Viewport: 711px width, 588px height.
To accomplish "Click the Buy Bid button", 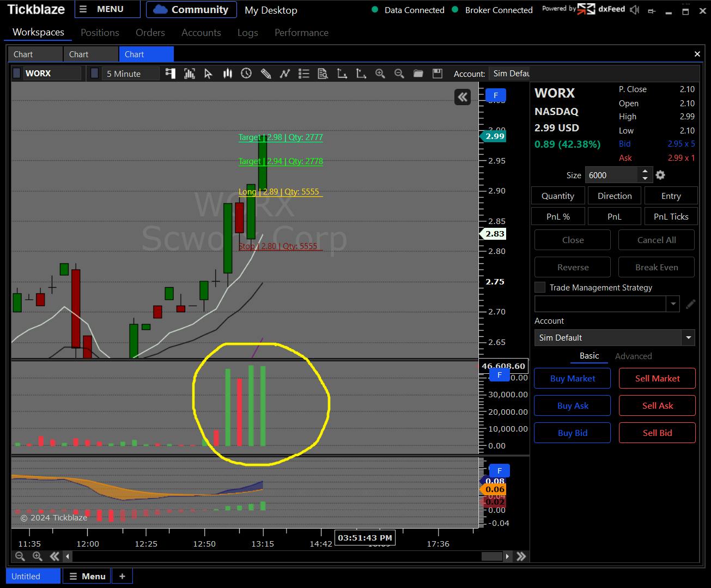I will pyautogui.click(x=573, y=433).
